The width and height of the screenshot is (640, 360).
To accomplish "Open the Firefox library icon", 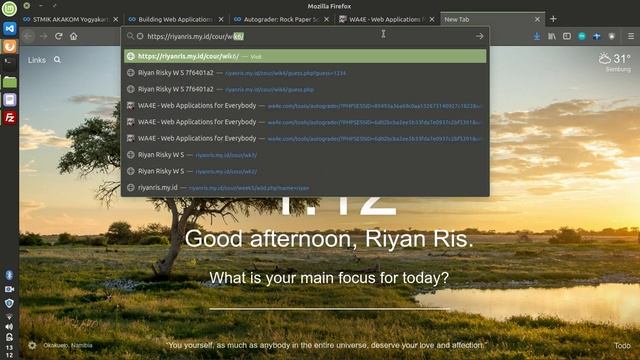I will coord(552,36).
